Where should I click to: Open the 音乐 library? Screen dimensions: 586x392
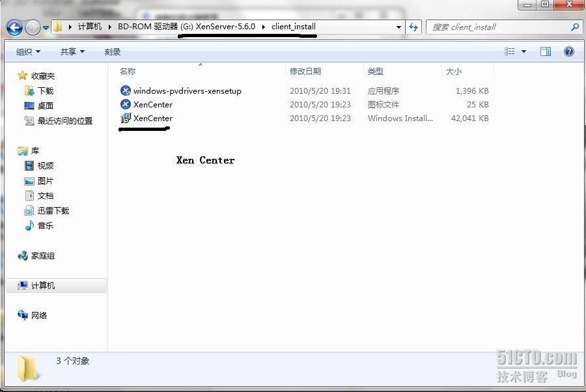pos(46,226)
